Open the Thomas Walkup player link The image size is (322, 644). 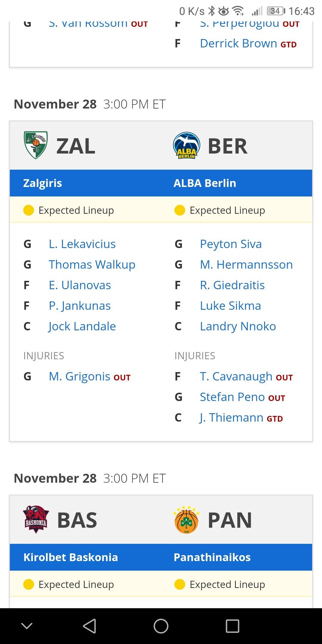[x=92, y=265]
